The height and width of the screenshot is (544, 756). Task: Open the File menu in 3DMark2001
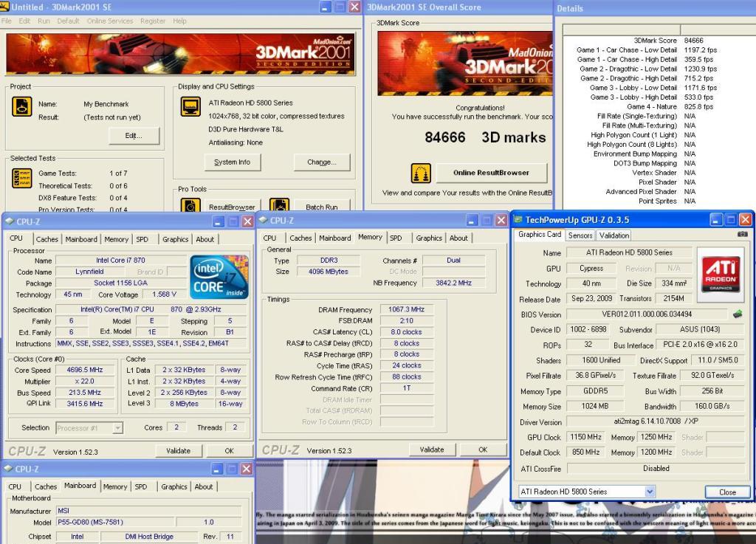6,21
